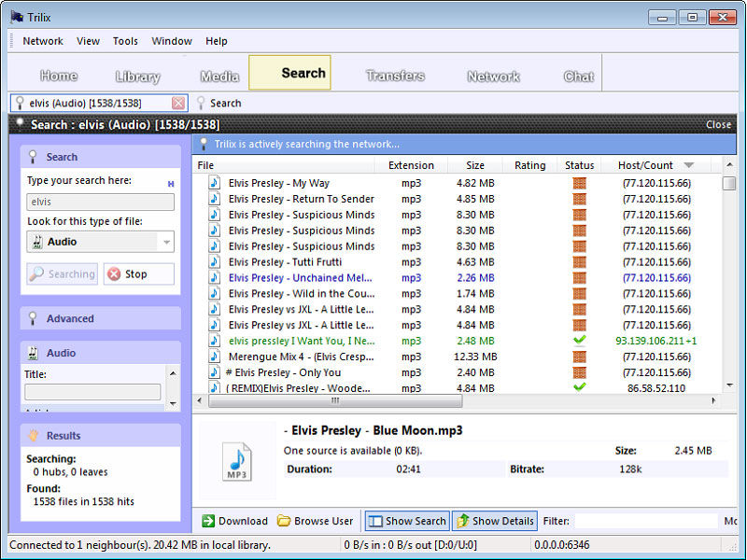Switch to the Transfers tab
This screenshot has height=560, width=747.
click(x=395, y=76)
